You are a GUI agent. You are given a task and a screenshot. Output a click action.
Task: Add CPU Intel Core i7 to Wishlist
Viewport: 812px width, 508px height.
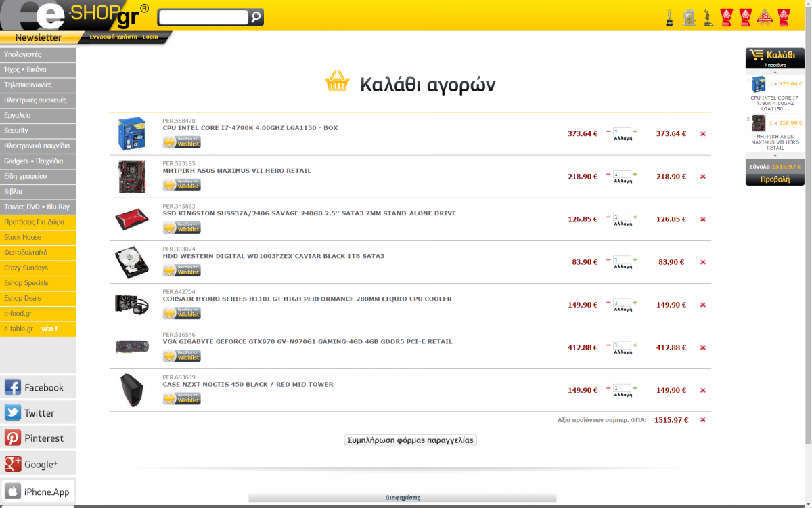tap(182, 142)
